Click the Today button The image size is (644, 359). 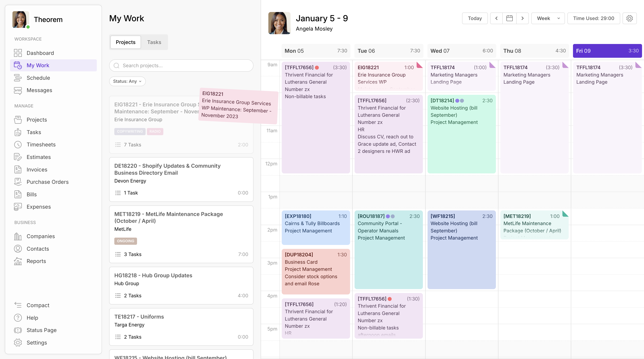(474, 18)
